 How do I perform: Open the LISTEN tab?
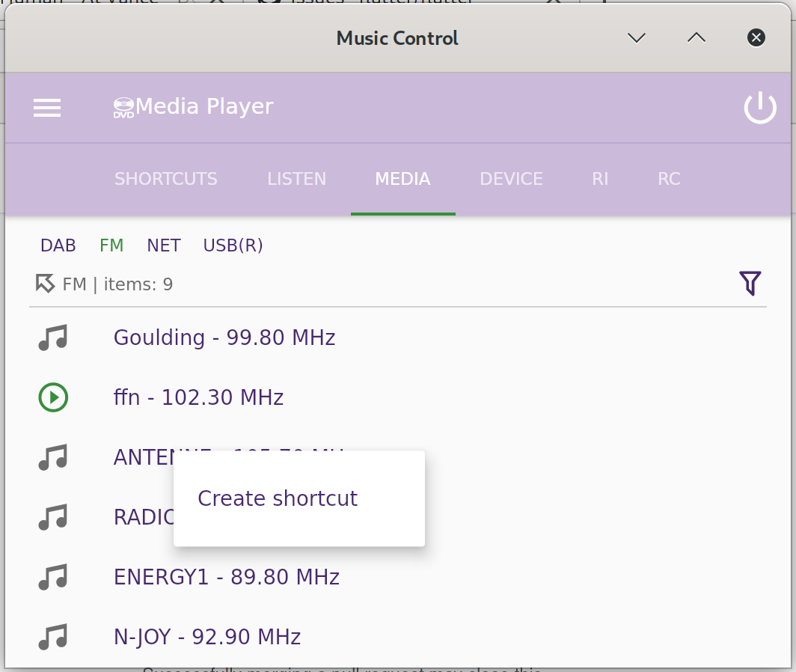(x=296, y=179)
